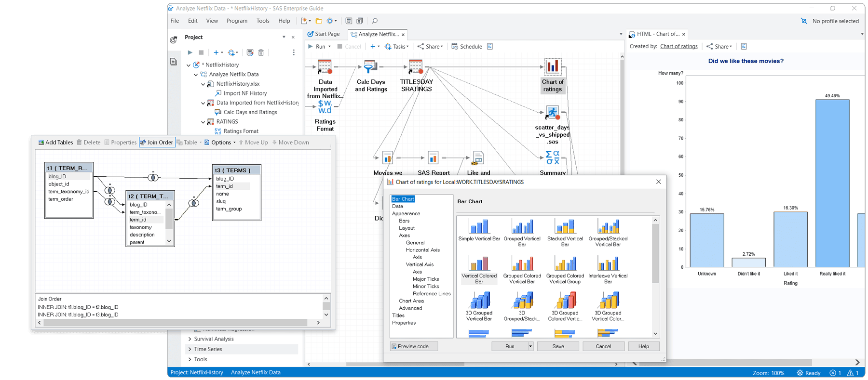868x380 pixels.
Task: Click the Chart of ratings link
Action: click(678, 47)
